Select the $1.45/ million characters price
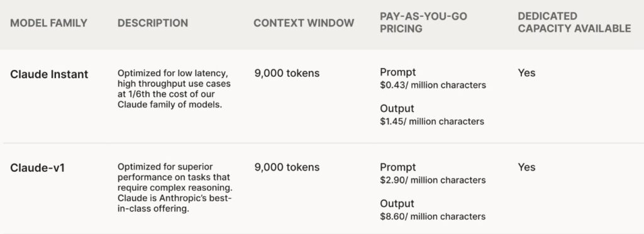Image resolution: width=644 pixels, height=234 pixels. click(432, 121)
